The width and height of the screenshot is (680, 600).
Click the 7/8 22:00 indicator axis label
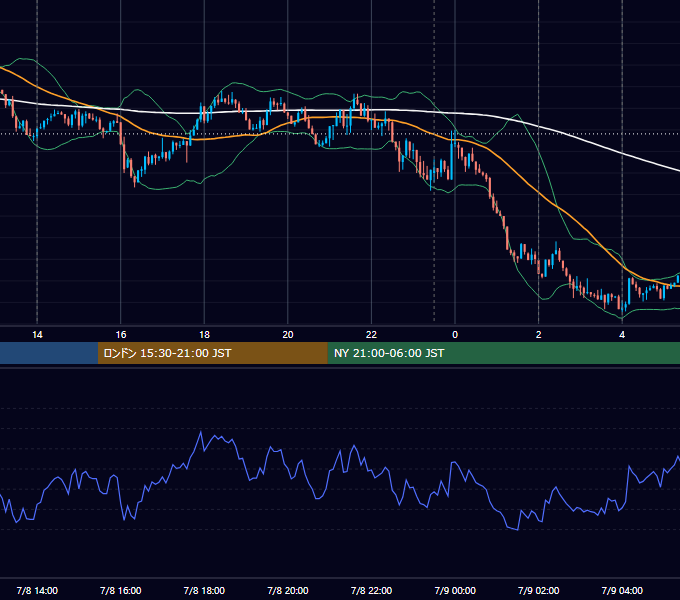[371, 591]
